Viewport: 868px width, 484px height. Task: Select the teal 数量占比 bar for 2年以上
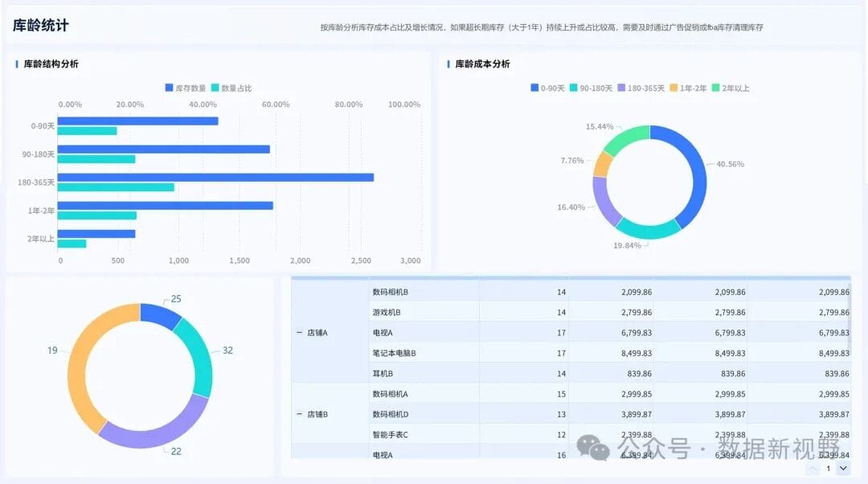click(72, 244)
